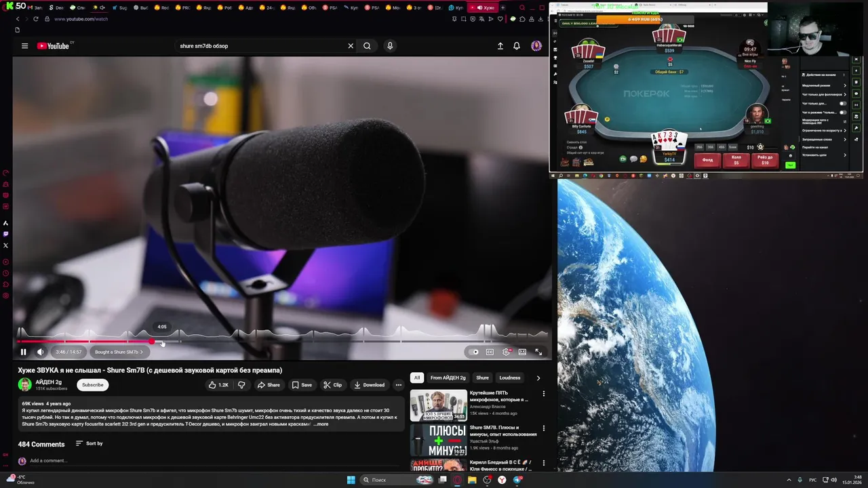Screen dimensions: 868x488
Task: Select the Loudness filter chip
Action: [x=510, y=378]
